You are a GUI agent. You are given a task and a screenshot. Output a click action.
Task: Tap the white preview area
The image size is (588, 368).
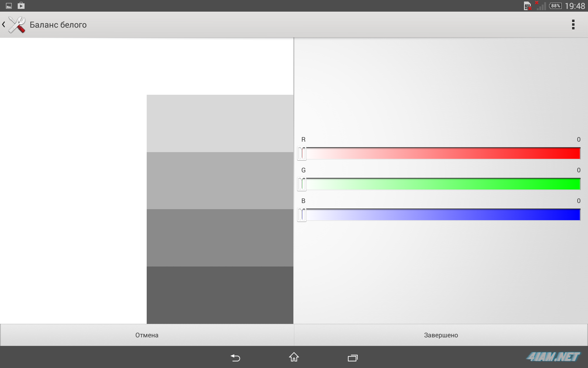point(73,181)
